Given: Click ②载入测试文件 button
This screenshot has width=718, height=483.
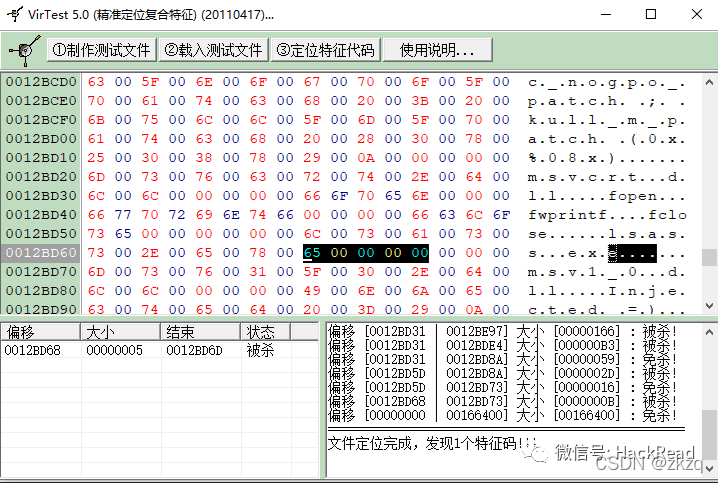Looking at the screenshot, I should (213, 50).
